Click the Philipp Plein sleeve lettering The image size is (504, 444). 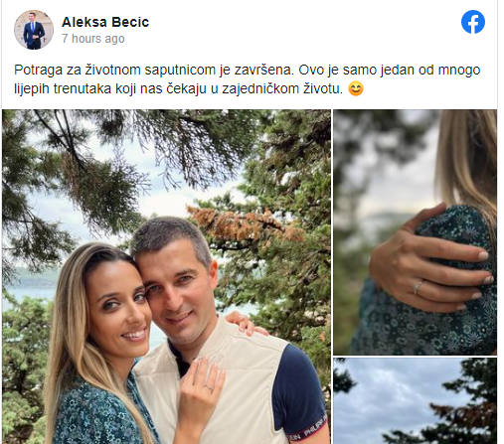[308, 429]
